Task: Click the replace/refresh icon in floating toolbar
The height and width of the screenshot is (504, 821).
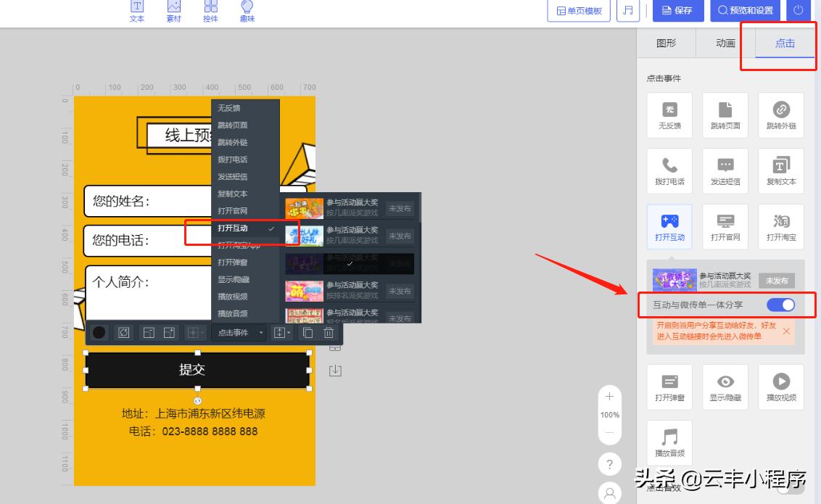Action: pyautogui.click(x=123, y=332)
